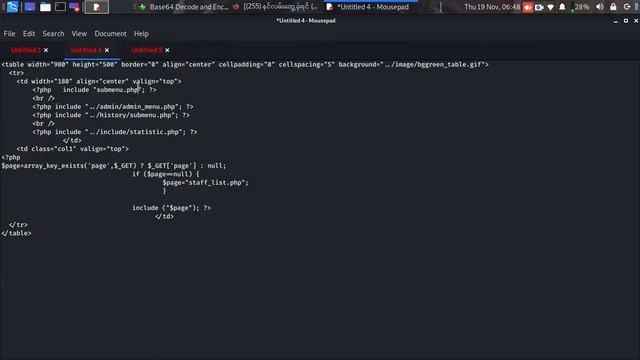640x360 pixels.
Task: Click '../history/submenu.php' include path
Action: (x=130, y=115)
